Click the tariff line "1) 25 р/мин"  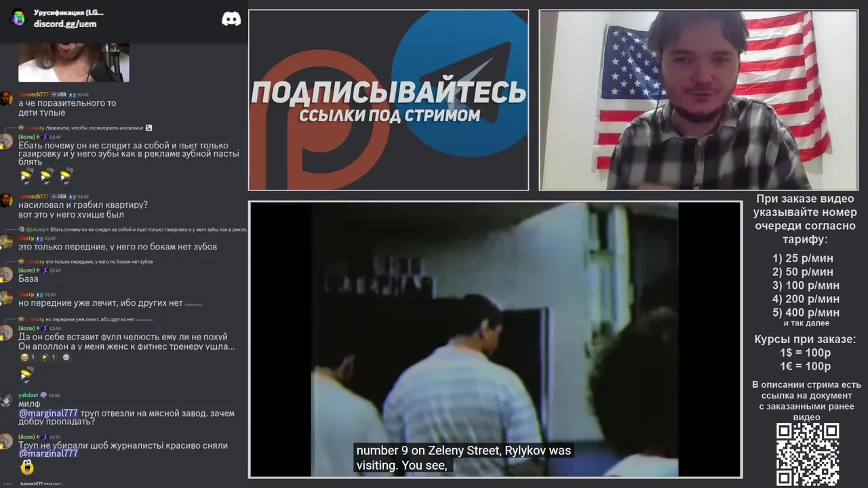click(803, 258)
